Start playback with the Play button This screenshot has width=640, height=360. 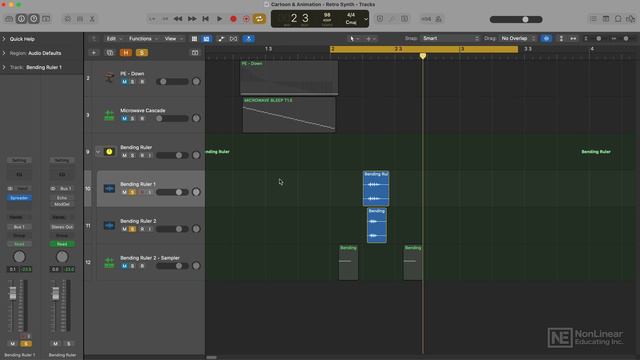click(x=219, y=19)
